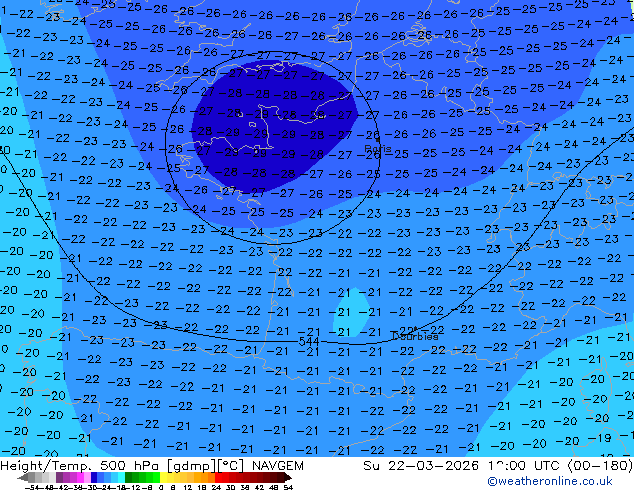
Task: Click the Dourbies location label
Action: tap(415, 336)
